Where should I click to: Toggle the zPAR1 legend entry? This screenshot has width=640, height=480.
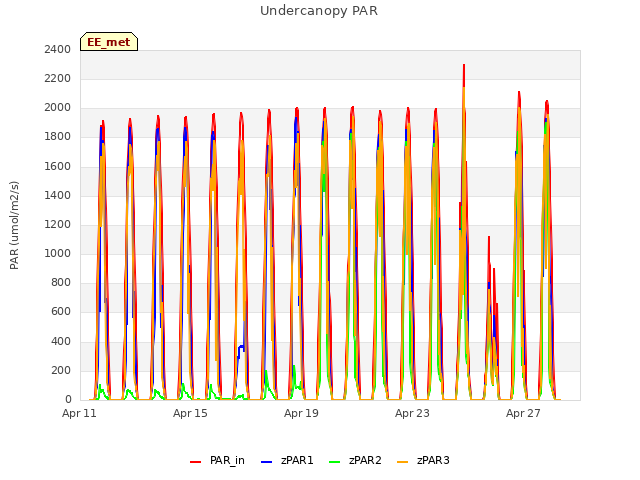pyautogui.click(x=287, y=460)
